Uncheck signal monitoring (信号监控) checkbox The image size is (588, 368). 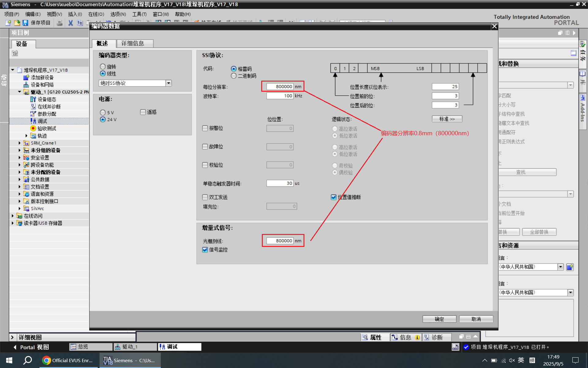coord(205,250)
